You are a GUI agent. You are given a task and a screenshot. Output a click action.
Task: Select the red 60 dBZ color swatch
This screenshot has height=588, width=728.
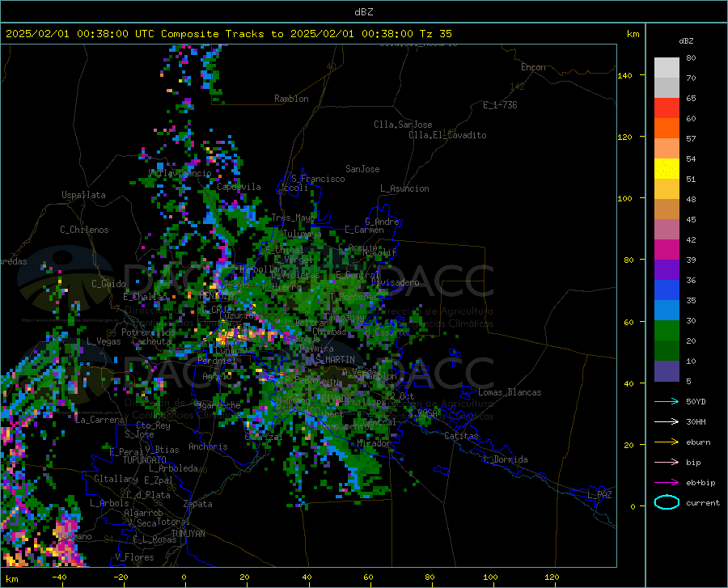click(667, 108)
